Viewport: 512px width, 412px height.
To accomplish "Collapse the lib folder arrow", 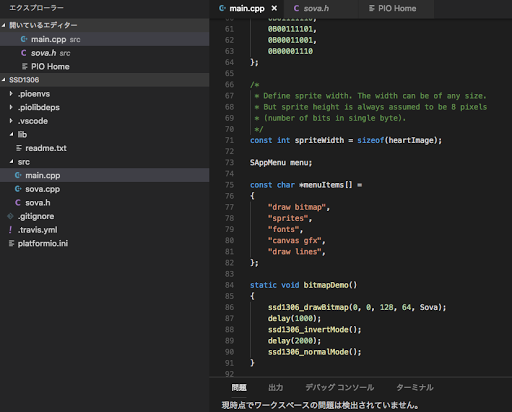I will tap(11, 134).
